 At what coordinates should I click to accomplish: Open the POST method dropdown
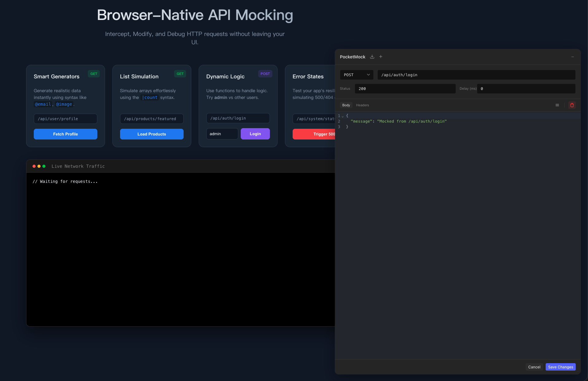coord(356,75)
